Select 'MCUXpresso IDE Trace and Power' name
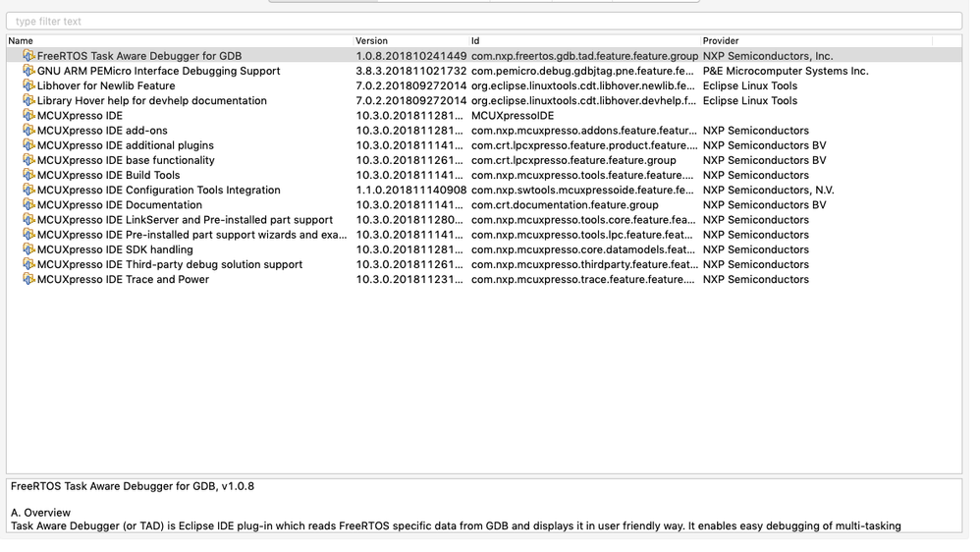 [x=123, y=280]
